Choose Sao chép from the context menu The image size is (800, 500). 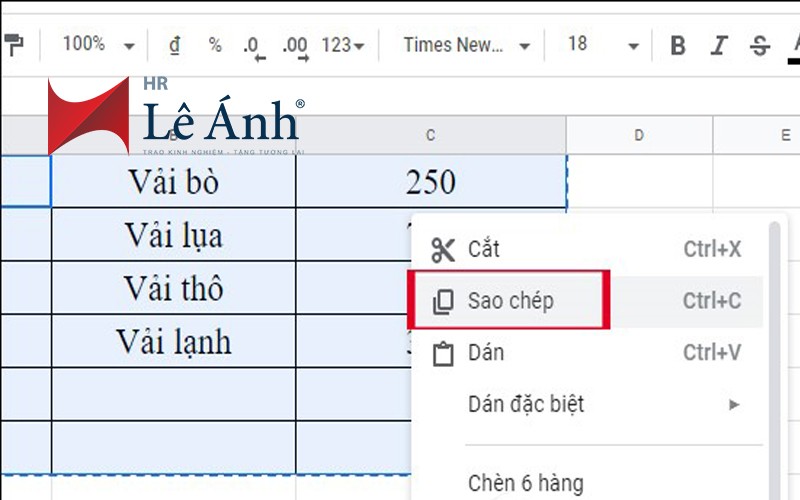[x=588, y=301]
